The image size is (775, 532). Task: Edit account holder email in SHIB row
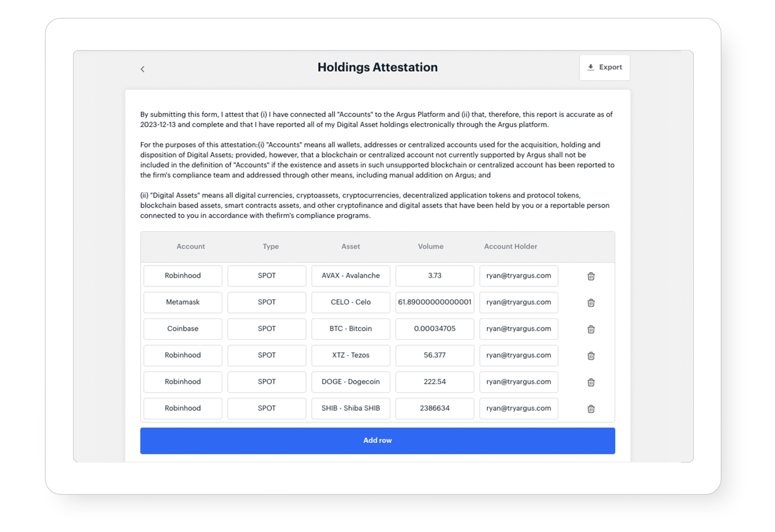tap(519, 408)
